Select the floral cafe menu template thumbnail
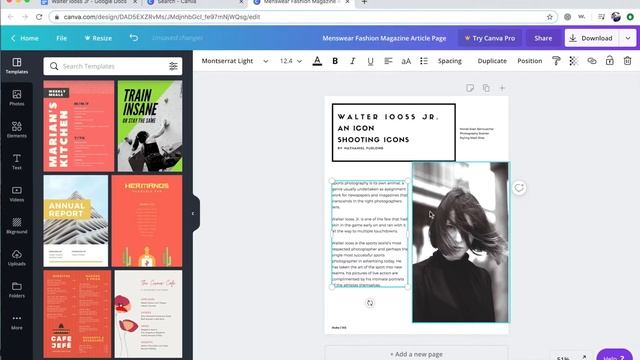640x360 pixels. 149,314
